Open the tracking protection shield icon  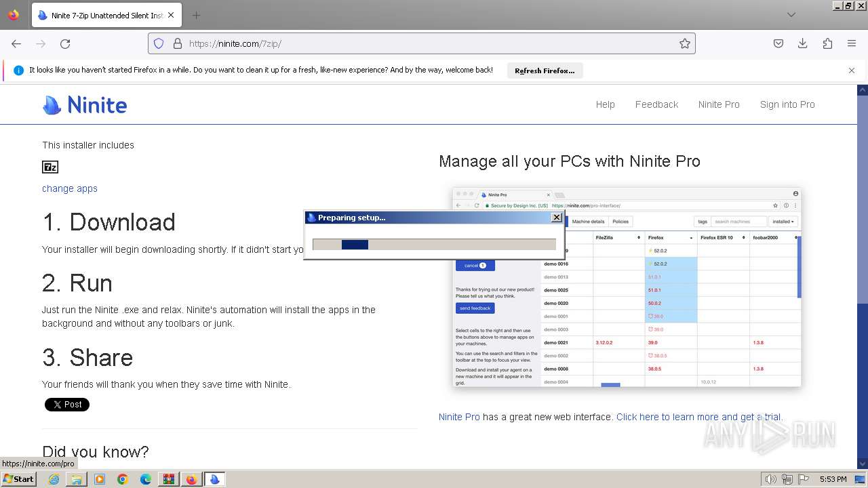159,43
